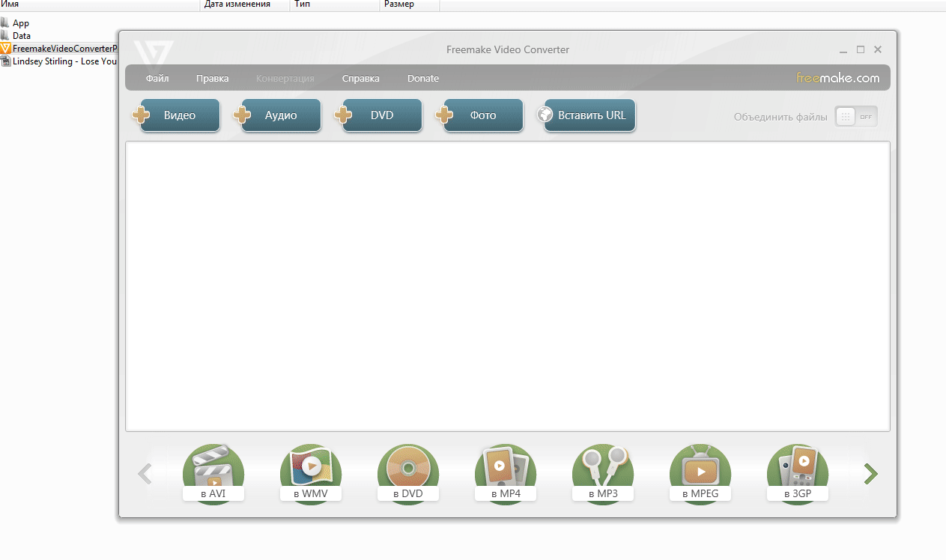The width and height of the screenshot is (946, 560).
Task: Convert to WMV format icon
Action: point(311,473)
